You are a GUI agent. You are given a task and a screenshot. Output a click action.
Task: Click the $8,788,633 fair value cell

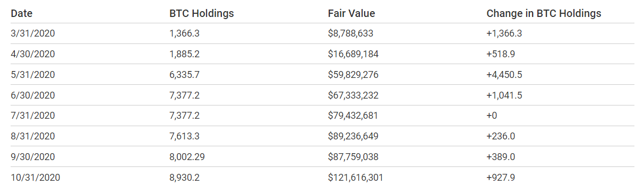350,33
